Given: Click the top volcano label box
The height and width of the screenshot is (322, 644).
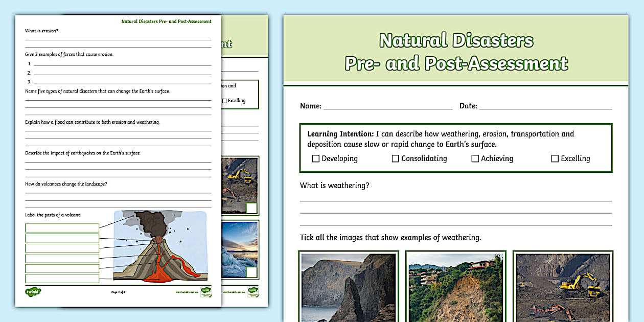Looking at the screenshot, I should pyautogui.click(x=61, y=227).
